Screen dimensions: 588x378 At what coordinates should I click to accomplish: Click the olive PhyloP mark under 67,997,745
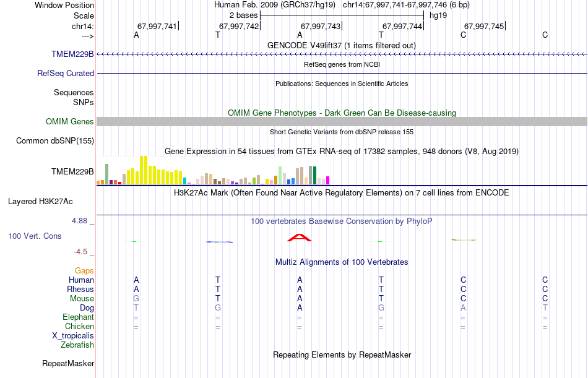[464, 239]
